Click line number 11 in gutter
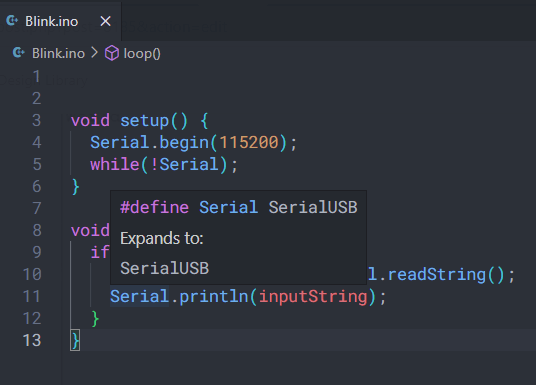Image resolution: width=536 pixels, height=385 pixels. coord(32,296)
